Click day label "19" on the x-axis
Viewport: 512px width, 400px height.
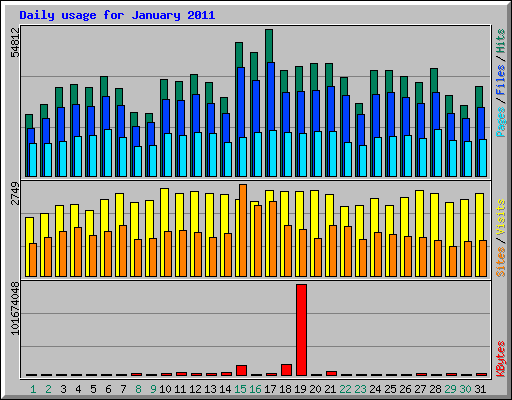300,389
